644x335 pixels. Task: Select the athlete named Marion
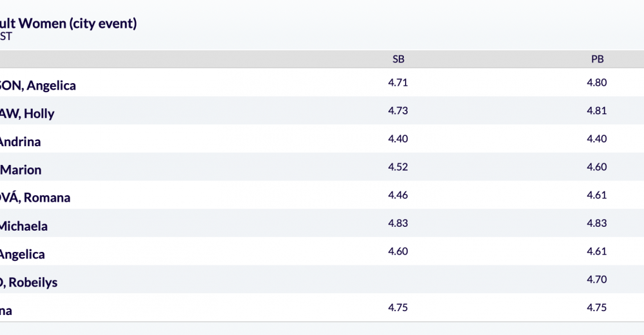tap(21, 170)
